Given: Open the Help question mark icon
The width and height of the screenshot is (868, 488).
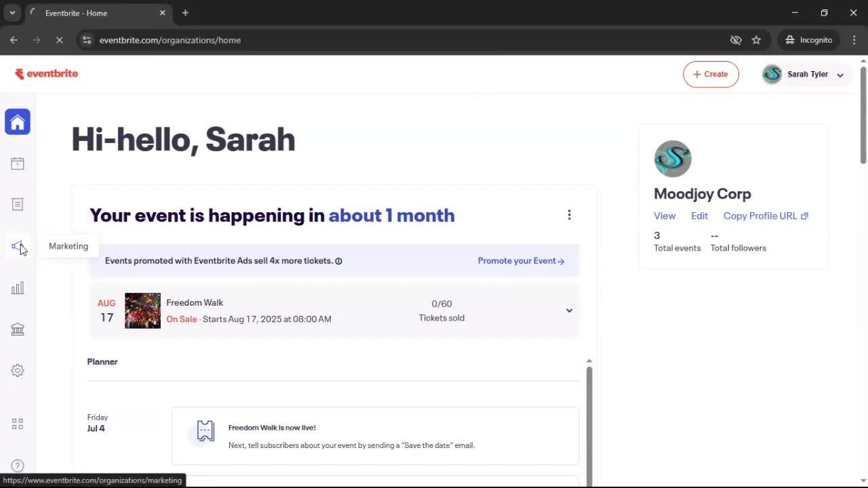Looking at the screenshot, I should click(x=18, y=466).
